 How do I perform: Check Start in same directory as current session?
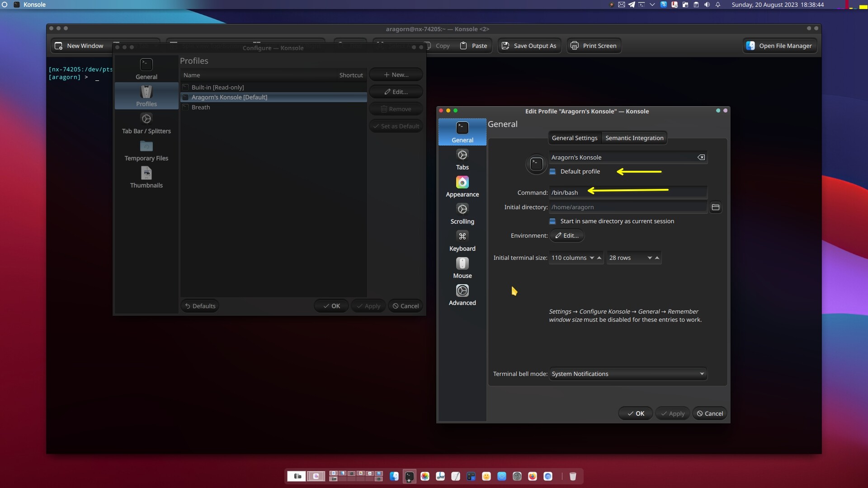(552, 221)
